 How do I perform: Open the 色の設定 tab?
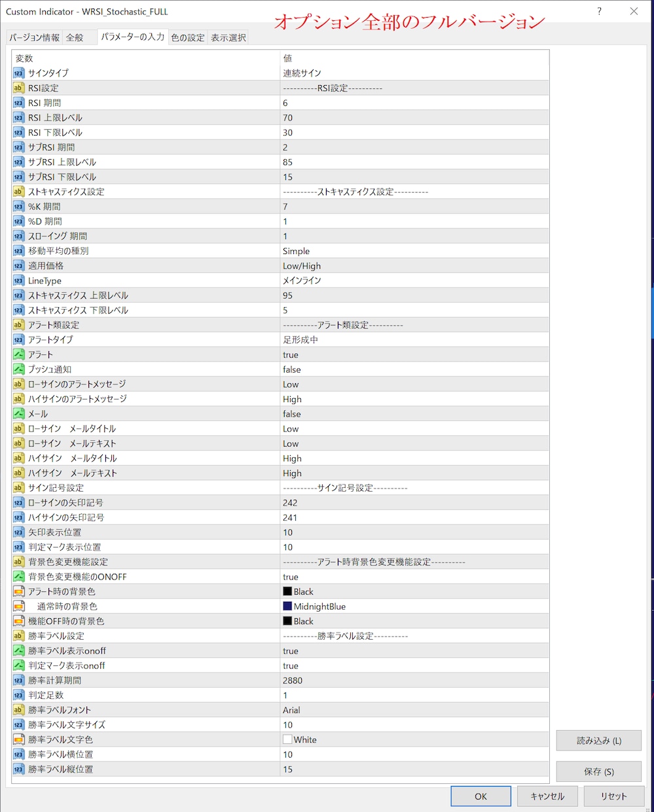(188, 38)
